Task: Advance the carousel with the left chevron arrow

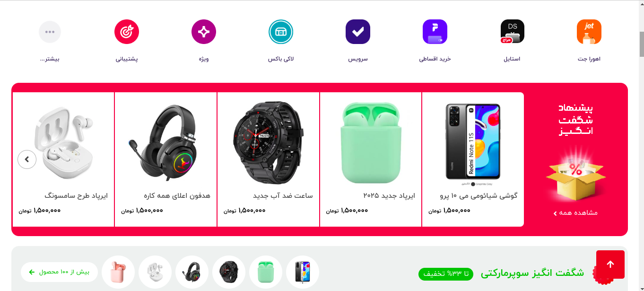Action: click(x=27, y=159)
